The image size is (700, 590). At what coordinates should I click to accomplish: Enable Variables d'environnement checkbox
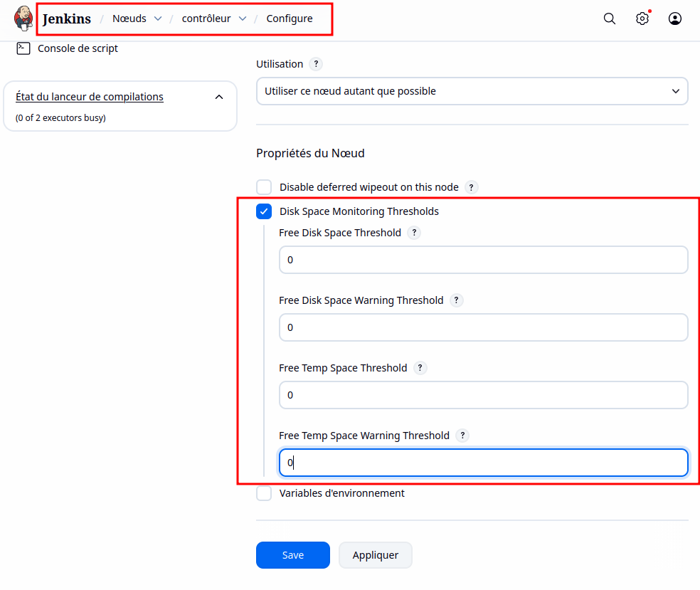[264, 493]
